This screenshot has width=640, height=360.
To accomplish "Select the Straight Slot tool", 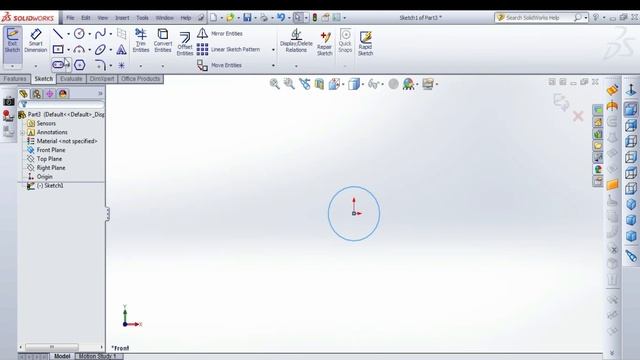I will click(58, 65).
